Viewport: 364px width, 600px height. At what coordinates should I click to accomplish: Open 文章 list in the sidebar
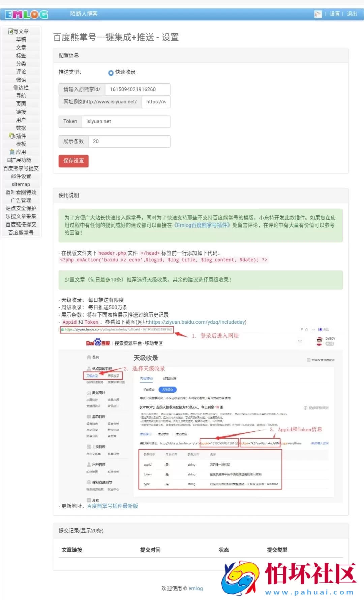pyautogui.click(x=21, y=48)
